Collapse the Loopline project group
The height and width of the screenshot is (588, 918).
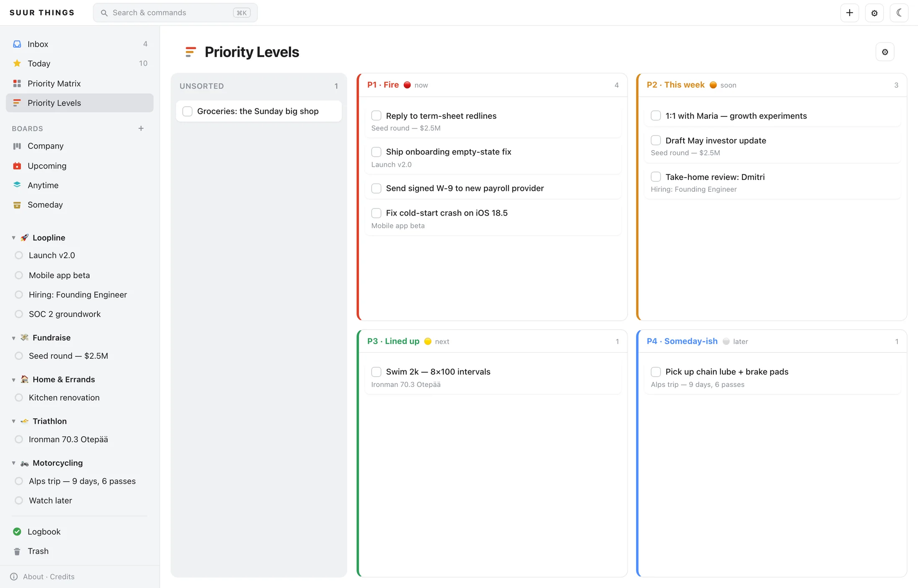pyautogui.click(x=14, y=238)
